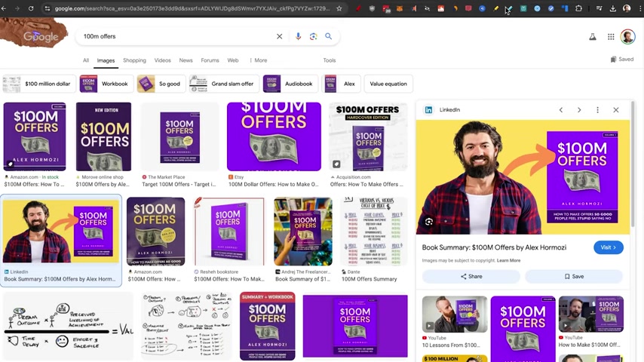Select the Audiobook filter chip
Viewport: 644px width, 362px height.
click(x=290, y=84)
